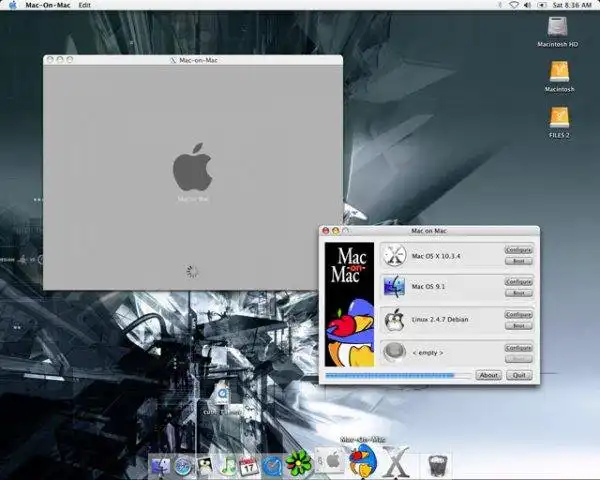Click the Mac-on-Mac boot window title bar
Viewport: 600px width, 480px height.
click(x=193, y=60)
